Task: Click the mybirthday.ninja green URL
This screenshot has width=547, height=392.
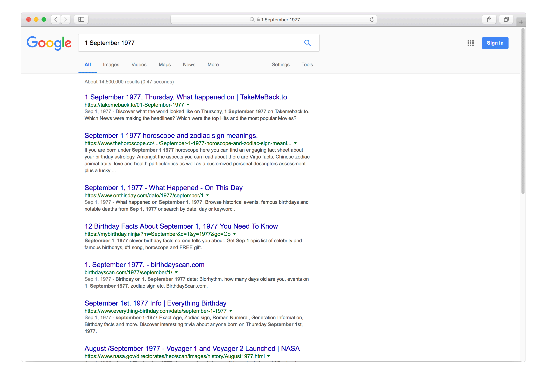Action: pos(158,234)
